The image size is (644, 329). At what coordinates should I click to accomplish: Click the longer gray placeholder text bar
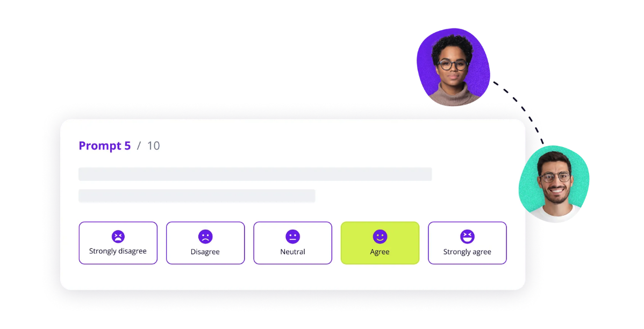point(255,174)
